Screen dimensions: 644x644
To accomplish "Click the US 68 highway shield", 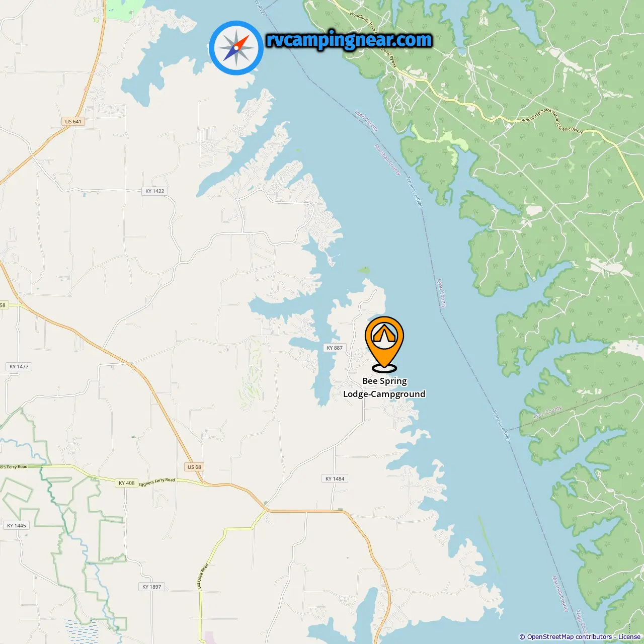I will coord(194,467).
